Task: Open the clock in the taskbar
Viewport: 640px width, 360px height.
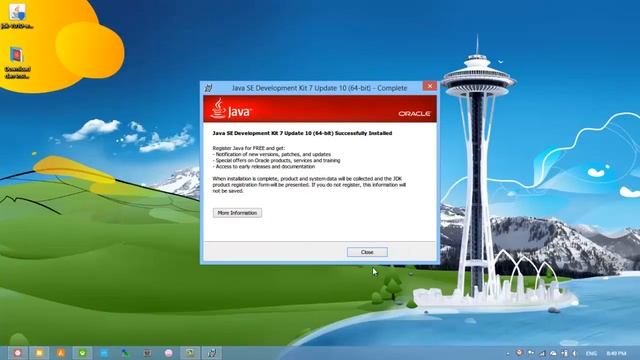Action: pos(616,353)
